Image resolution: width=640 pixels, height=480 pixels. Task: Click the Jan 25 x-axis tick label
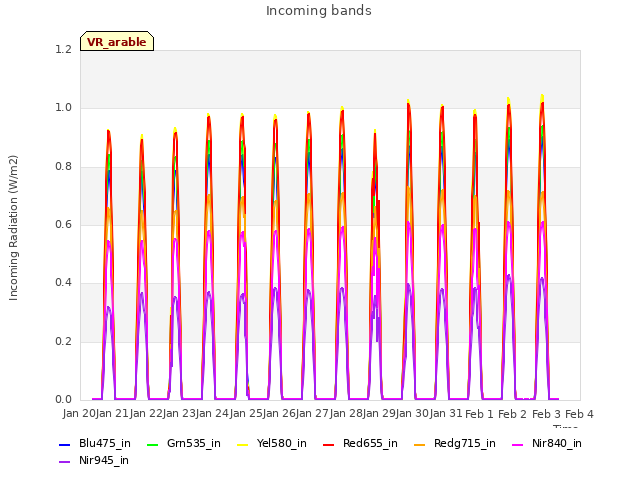pos(246,413)
